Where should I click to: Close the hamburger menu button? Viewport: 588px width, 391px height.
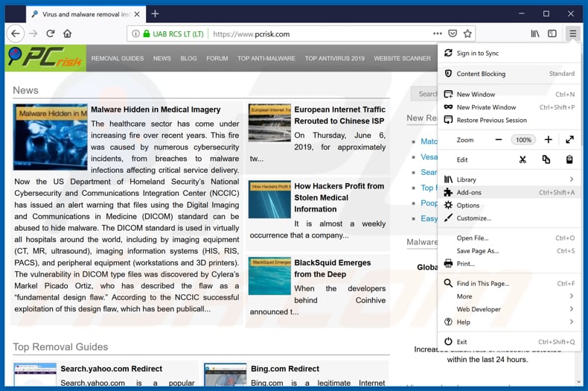point(572,34)
